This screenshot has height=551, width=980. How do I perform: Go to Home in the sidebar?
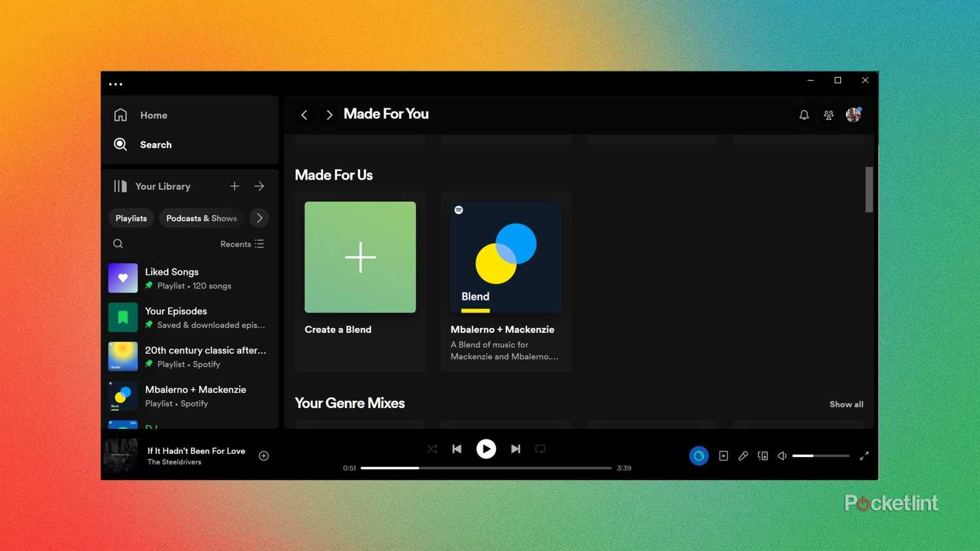140,115
